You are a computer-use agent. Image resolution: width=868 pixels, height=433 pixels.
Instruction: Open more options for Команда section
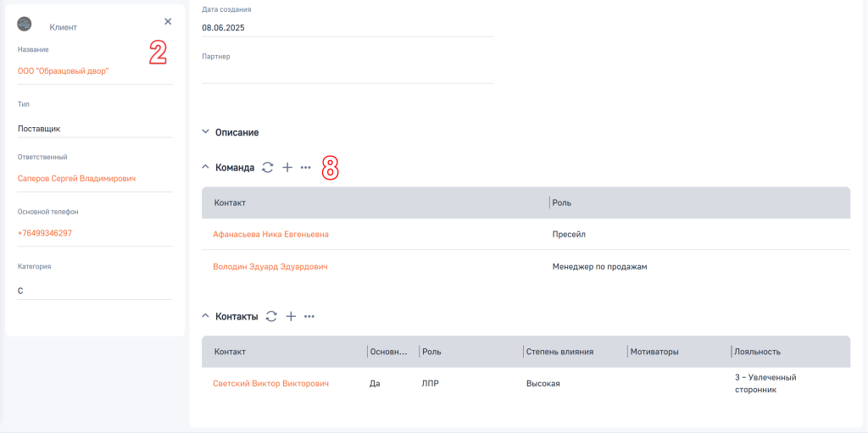point(306,168)
